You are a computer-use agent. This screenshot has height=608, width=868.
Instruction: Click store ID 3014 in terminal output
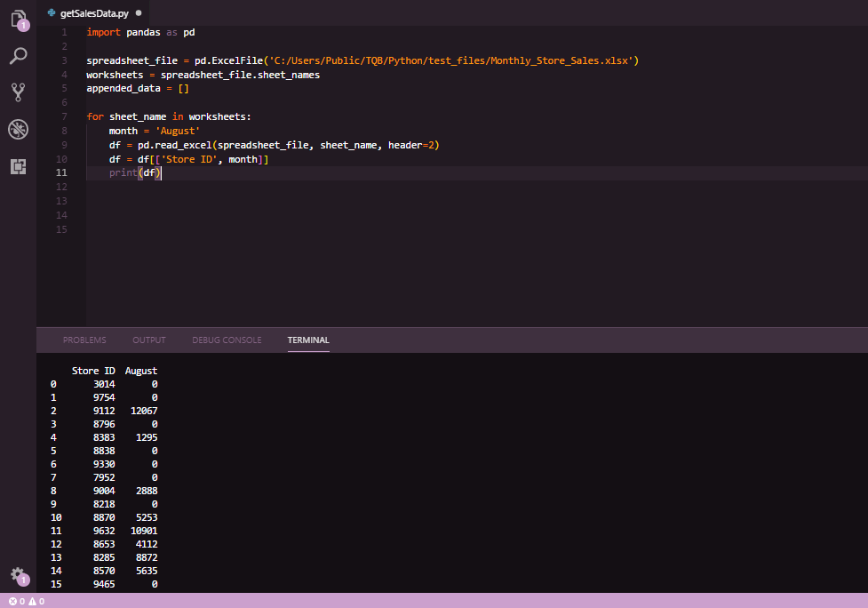click(x=104, y=384)
